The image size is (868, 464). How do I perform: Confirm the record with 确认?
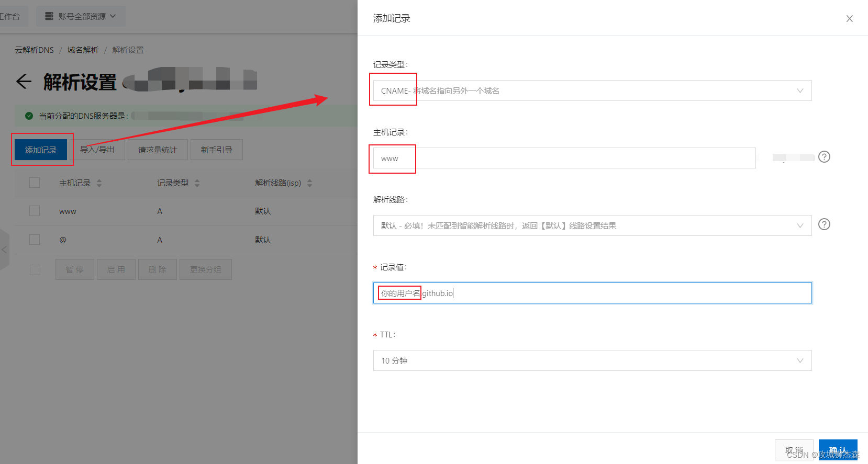pos(838,450)
